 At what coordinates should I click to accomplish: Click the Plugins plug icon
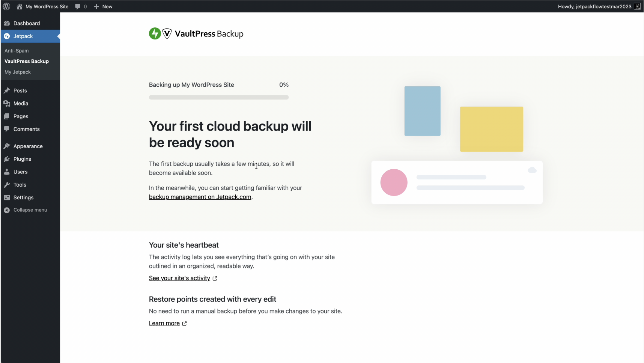point(7,159)
